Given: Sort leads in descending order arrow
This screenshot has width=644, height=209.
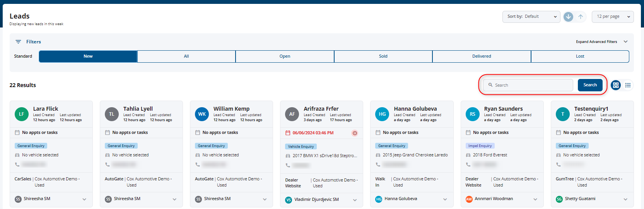Looking at the screenshot, I should [568, 17].
